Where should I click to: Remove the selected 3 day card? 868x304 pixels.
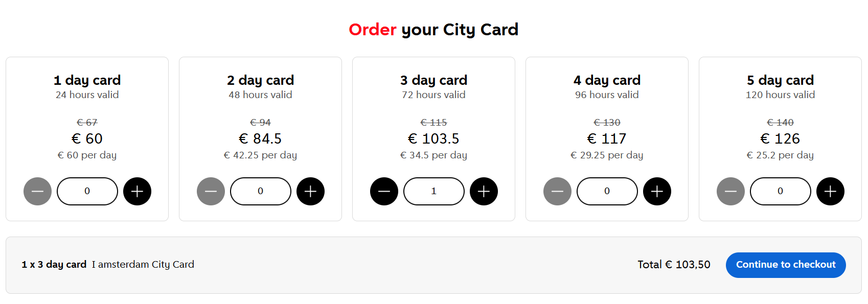[384, 191]
